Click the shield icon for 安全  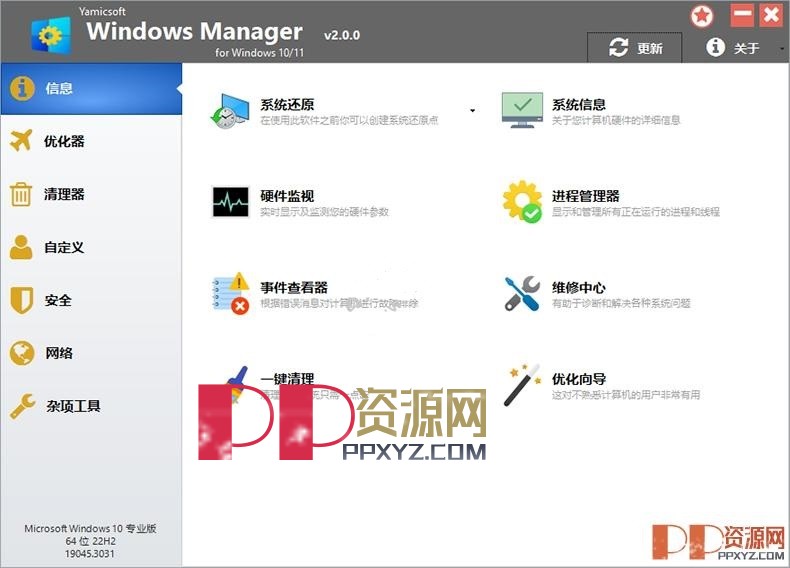[x=22, y=300]
